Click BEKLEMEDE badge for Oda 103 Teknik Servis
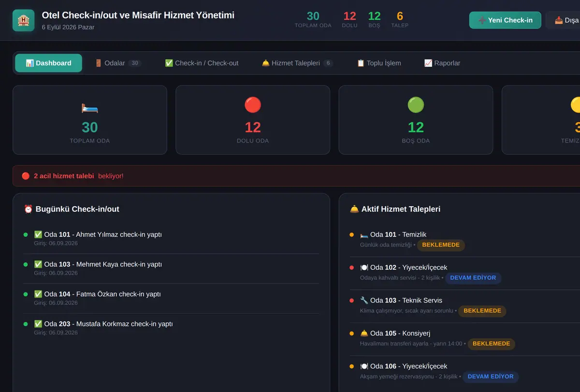Viewport: 580px width, 392px height. pyautogui.click(x=482, y=311)
